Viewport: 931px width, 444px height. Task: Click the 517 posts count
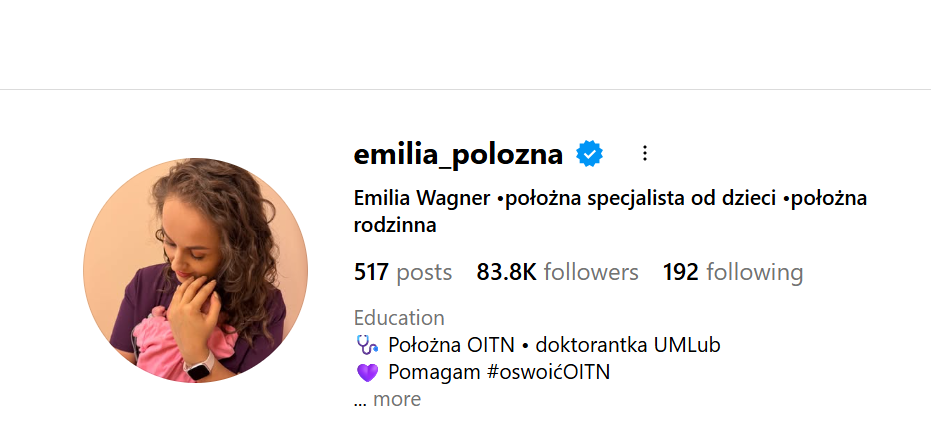403,272
